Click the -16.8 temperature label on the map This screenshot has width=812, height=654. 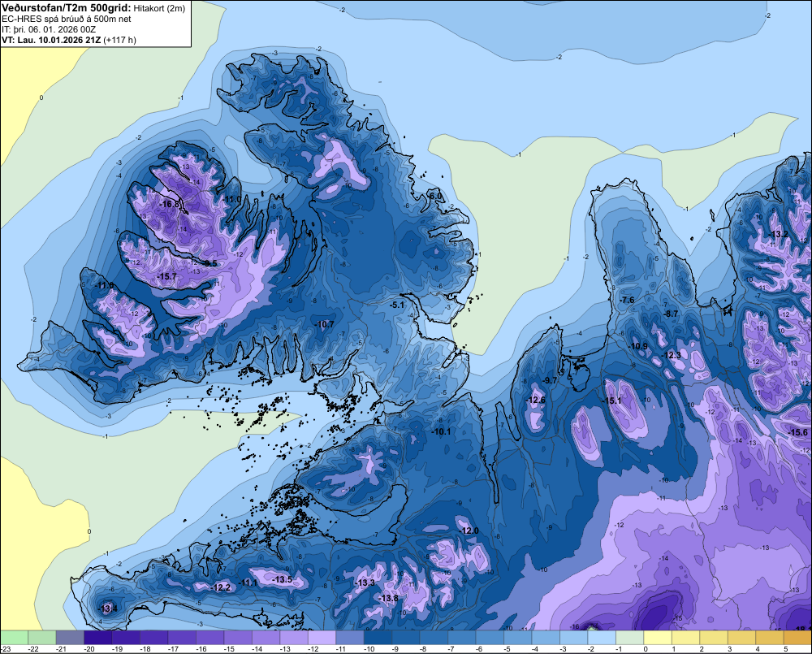tap(169, 204)
